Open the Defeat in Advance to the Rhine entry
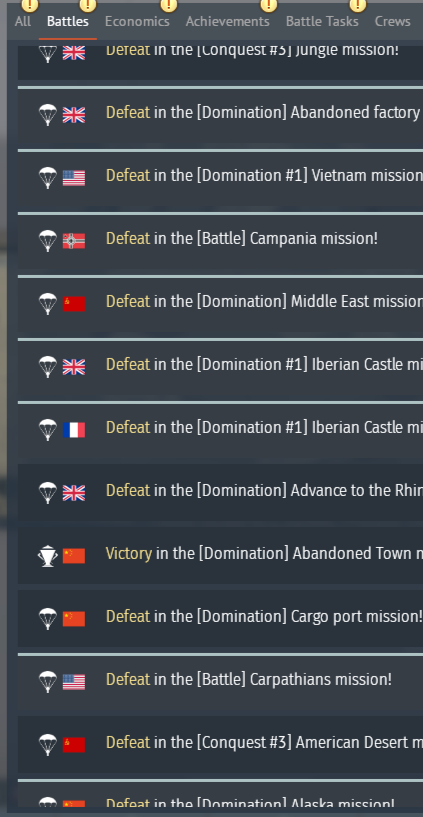 (x=220, y=492)
